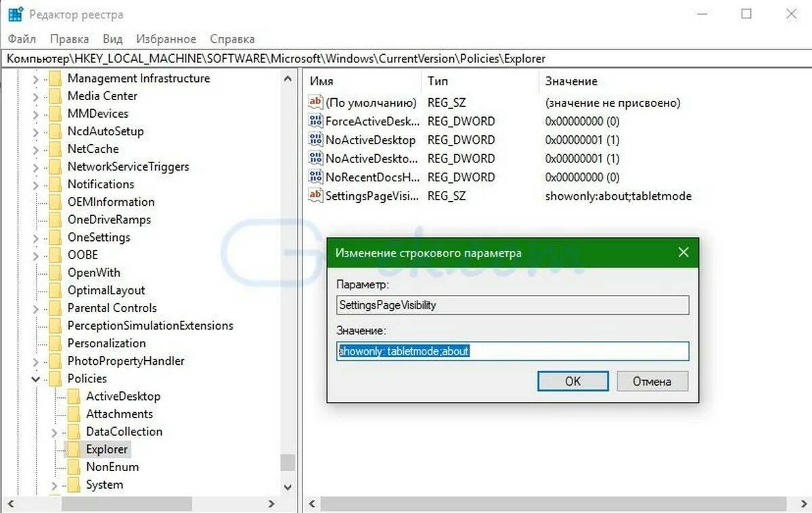Screen dimensions: 812x513
Task: Click the tree pane scroll down arrow
Action: point(288,487)
